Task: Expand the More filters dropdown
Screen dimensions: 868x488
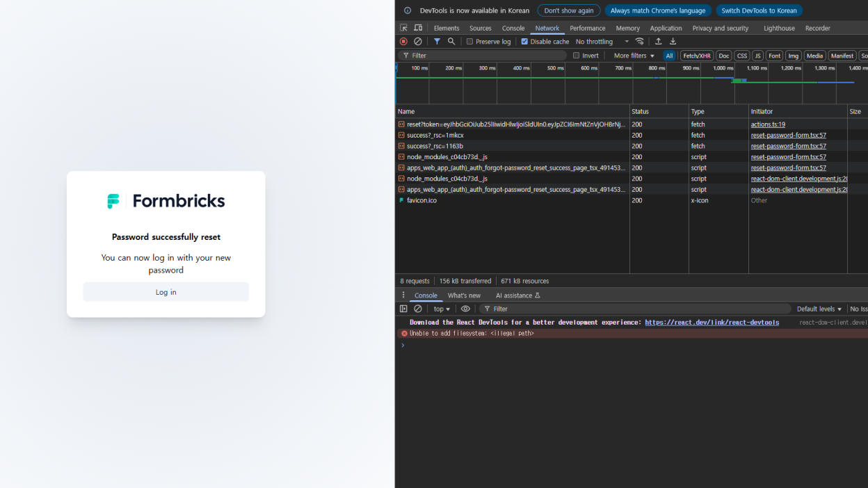Action: tap(634, 56)
